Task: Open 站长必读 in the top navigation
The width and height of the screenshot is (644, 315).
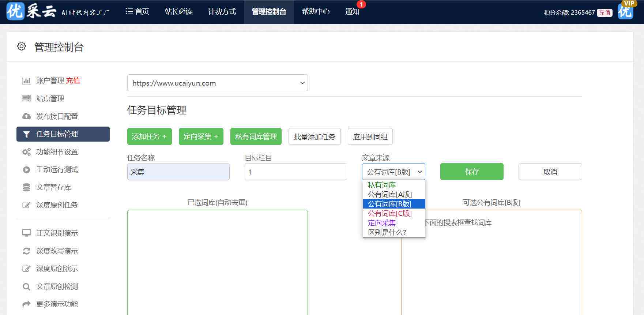Action: (178, 12)
